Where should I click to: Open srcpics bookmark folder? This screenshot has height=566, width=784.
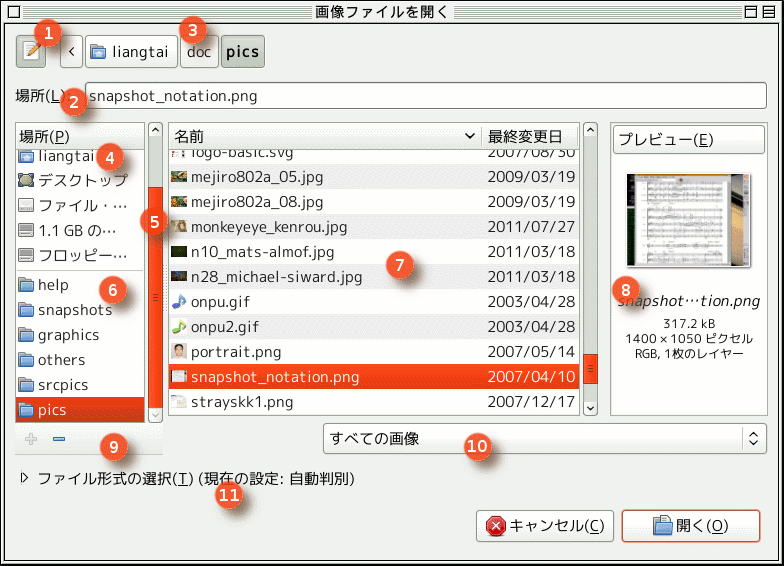click(80, 385)
